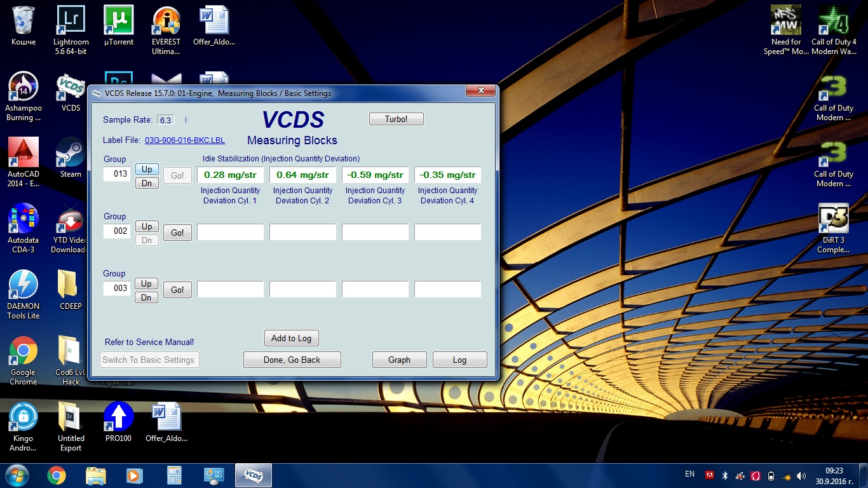
Task: Open the 03G-906-016-BKC.LBL label file link
Action: [184, 140]
